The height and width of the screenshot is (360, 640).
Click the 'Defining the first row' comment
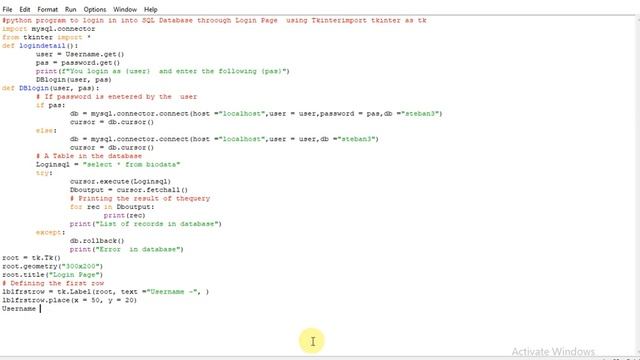[53, 283]
